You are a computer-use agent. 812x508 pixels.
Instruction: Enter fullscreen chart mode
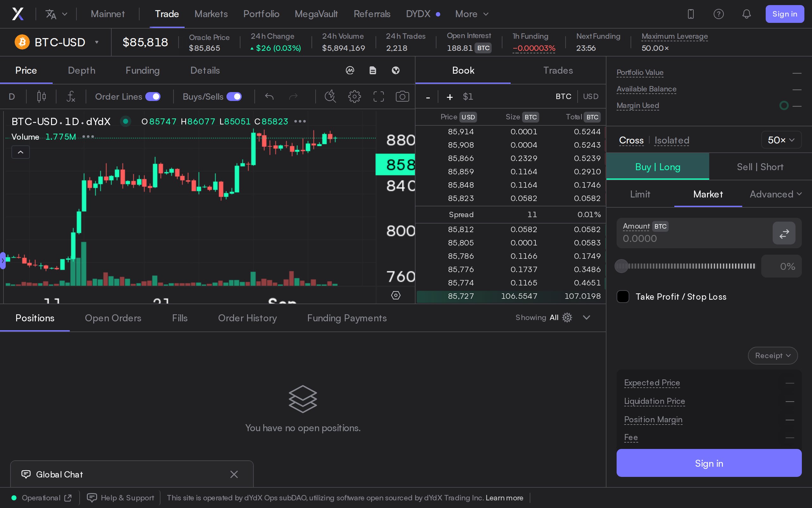pyautogui.click(x=378, y=97)
